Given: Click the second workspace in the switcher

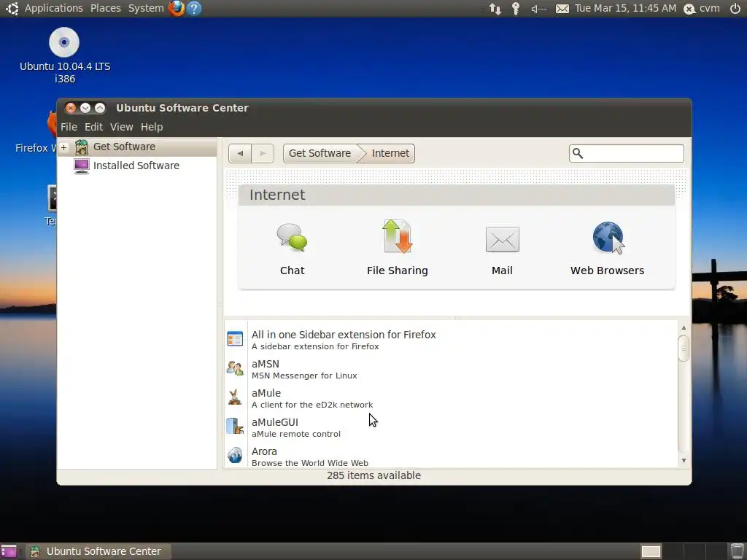Looking at the screenshot, I should pyautogui.click(x=673, y=551).
